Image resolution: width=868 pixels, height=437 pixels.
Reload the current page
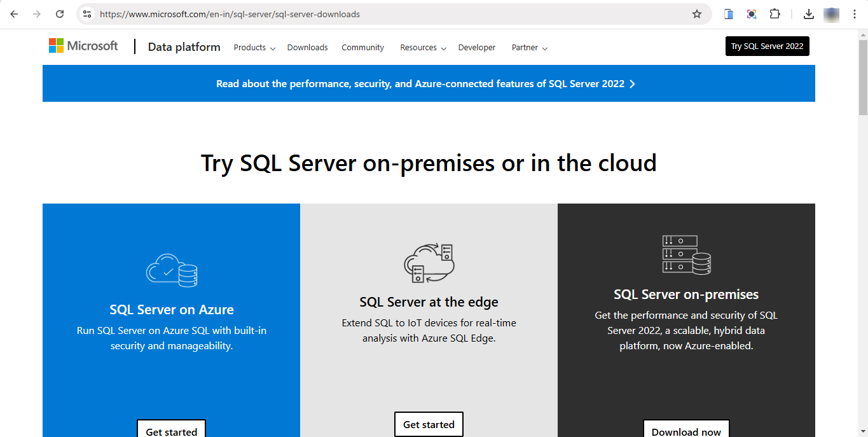coord(60,14)
